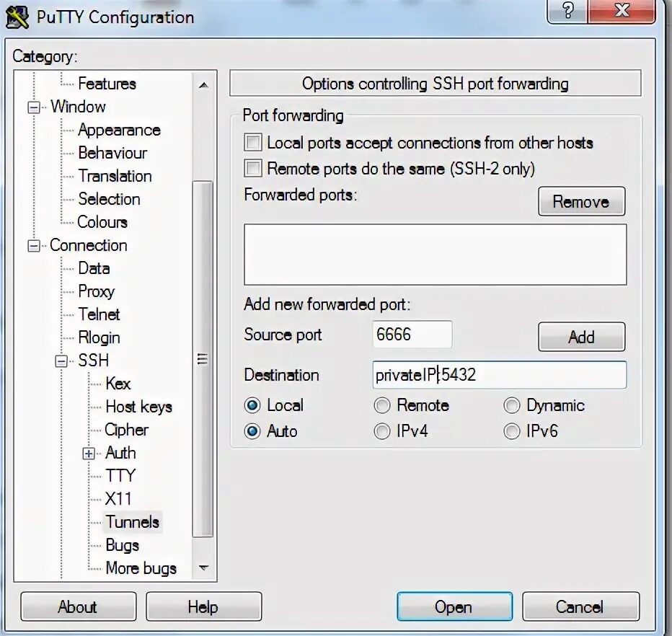Click the Cancel button
Screen dimensions: 672x636
point(580,606)
